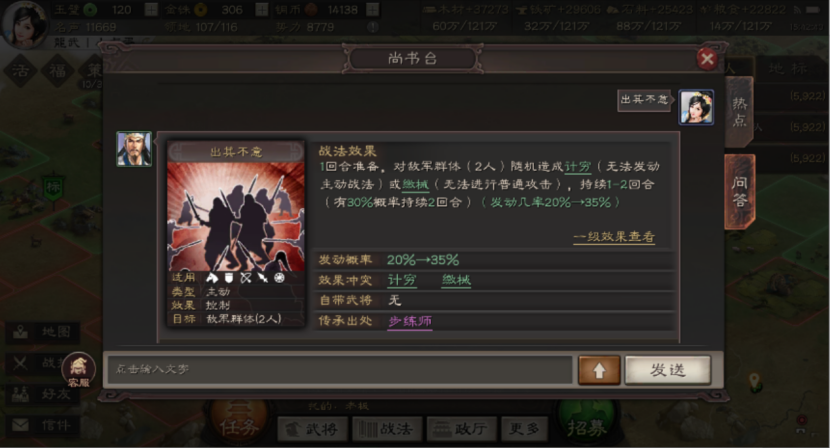Open the 政厅 menu at bottom
This screenshot has height=448, width=830.
pyautogui.click(x=462, y=428)
